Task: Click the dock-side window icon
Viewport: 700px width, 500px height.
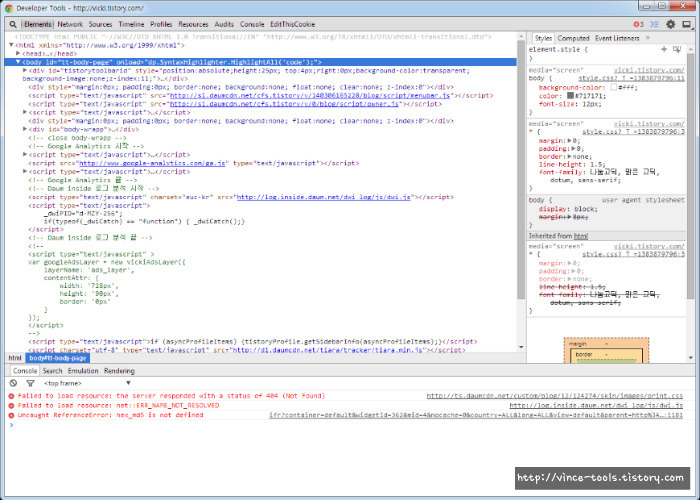Action: click(x=687, y=25)
